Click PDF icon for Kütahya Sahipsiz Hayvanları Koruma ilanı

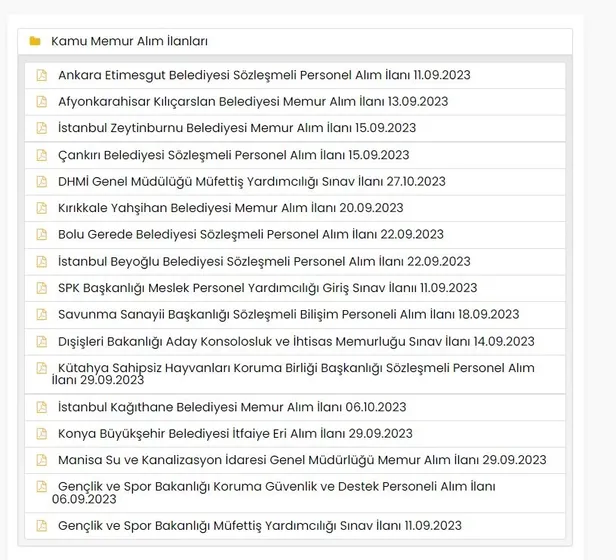pyautogui.click(x=42, y=368)
